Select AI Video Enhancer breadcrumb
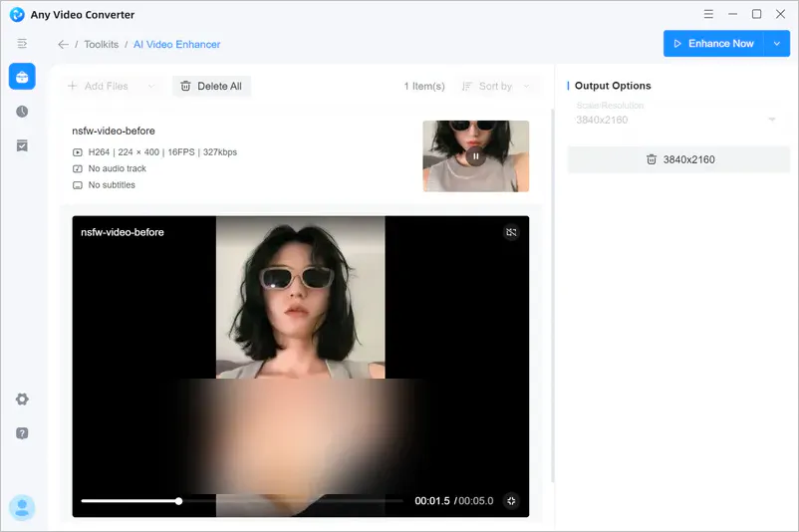The image size is (799, 532). click(x=176, y=44)
